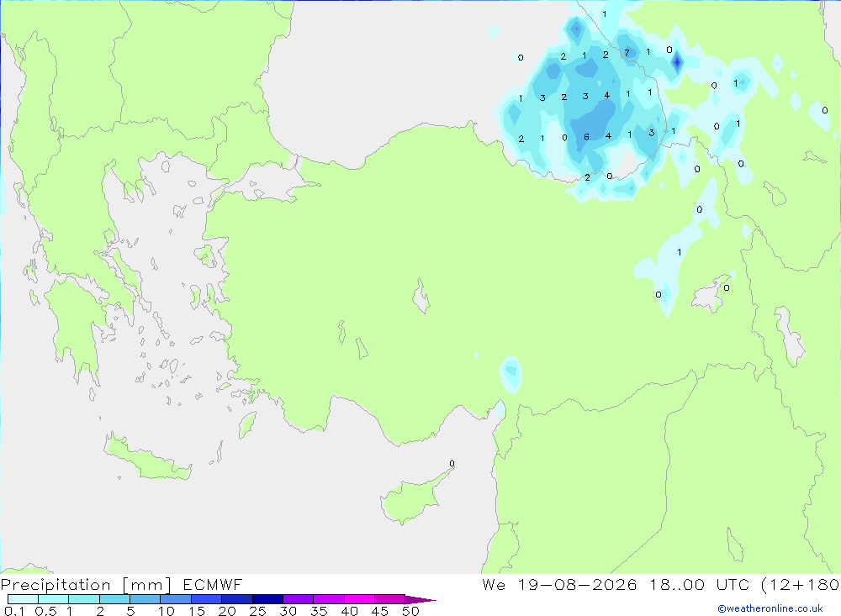Select the 35–40 mm magenta legend swatch
Screen dimensions: 841x616
pyautogui.click(x=328, y=599)
